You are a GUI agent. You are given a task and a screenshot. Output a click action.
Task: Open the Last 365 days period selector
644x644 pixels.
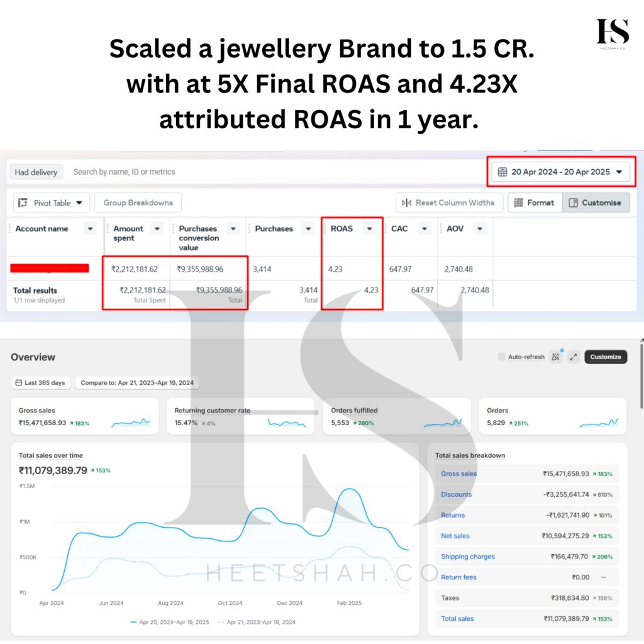click(41, 383)
